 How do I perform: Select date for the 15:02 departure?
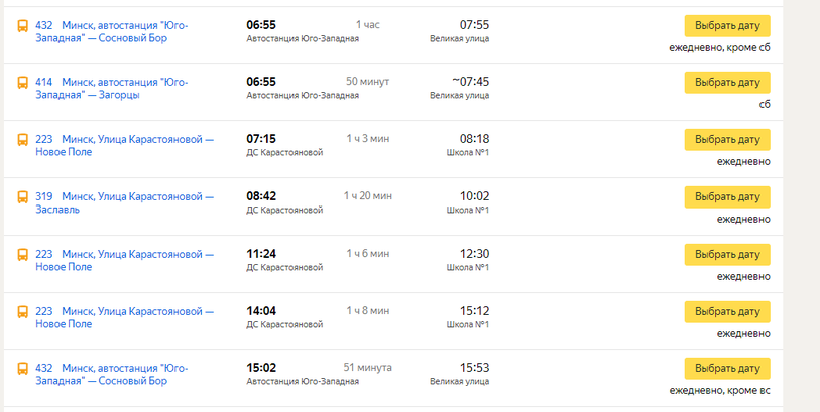(727, 369)
